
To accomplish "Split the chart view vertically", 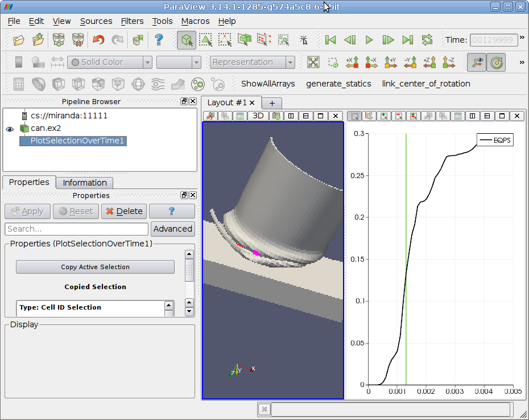I will pos(487,116).
